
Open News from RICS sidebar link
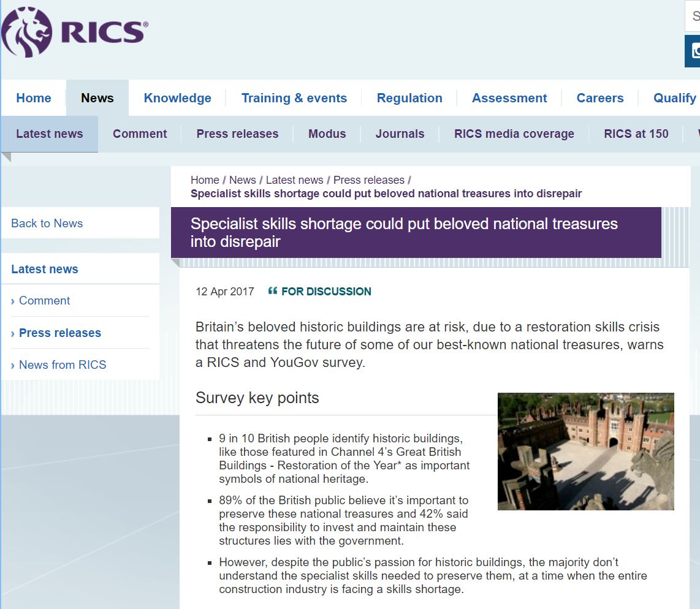(63, 365)
